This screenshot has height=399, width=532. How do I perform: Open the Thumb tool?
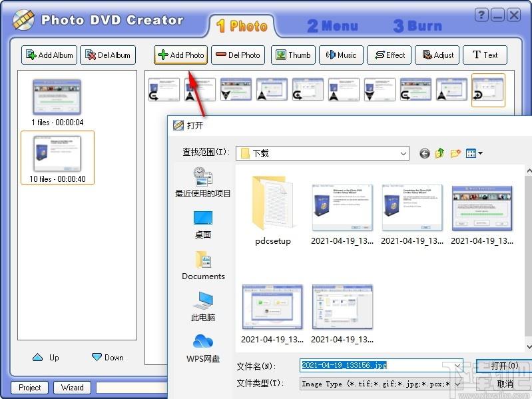[293, 55]
